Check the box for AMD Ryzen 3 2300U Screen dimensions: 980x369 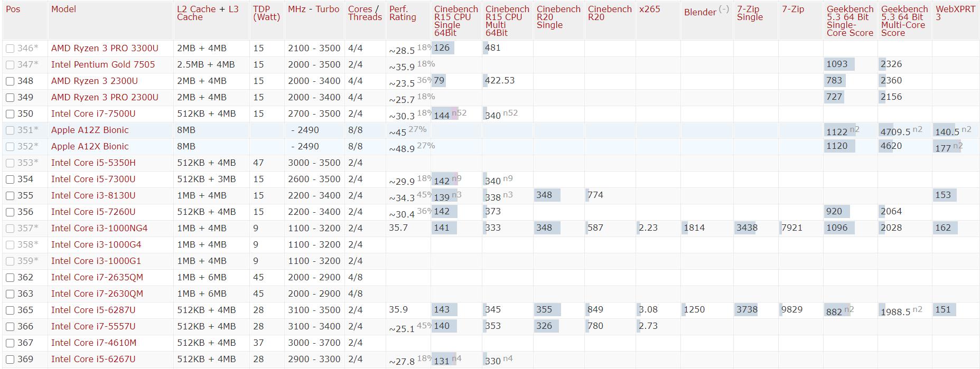point(10,81)
